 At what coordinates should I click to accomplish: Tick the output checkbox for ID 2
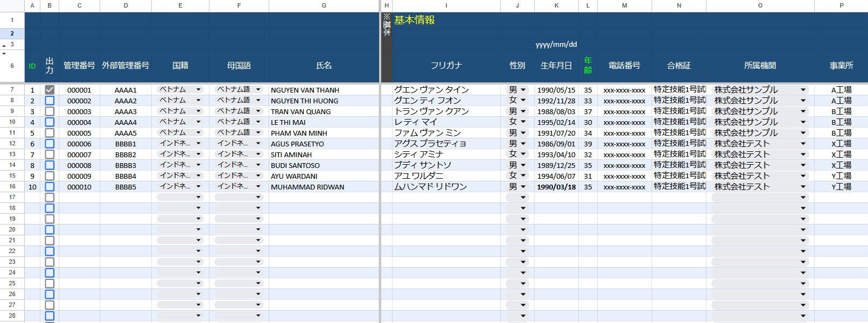coord(50,101)
